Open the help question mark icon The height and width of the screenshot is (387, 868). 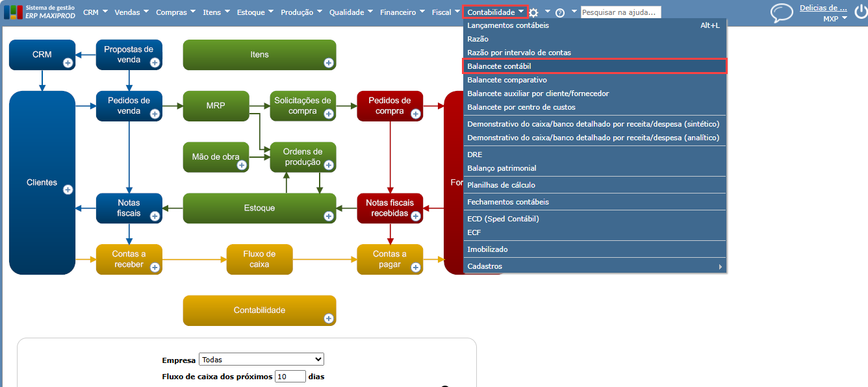559,12
